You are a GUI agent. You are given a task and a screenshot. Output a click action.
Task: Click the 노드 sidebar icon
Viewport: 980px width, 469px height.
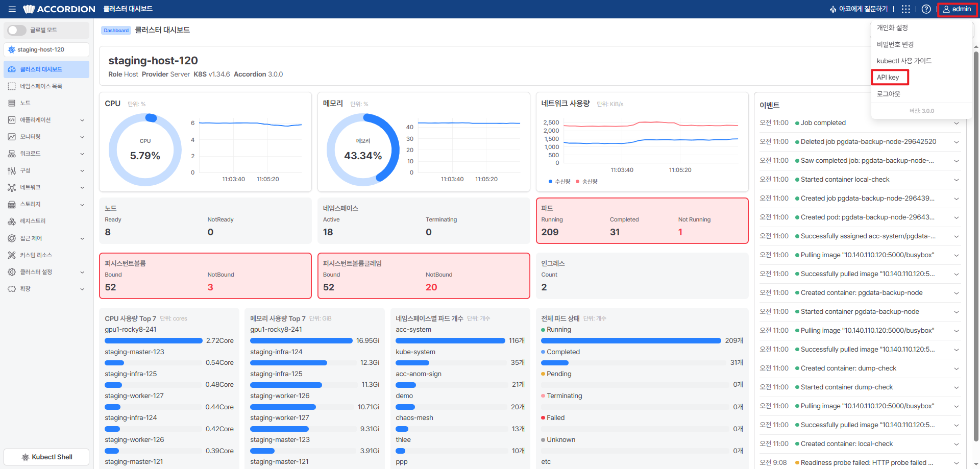point(12,103)
